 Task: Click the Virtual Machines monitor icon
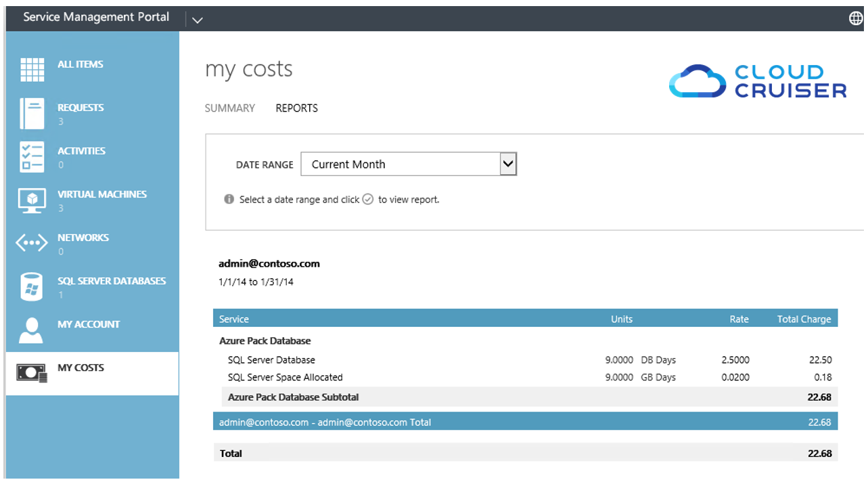[x=32, y=201]
